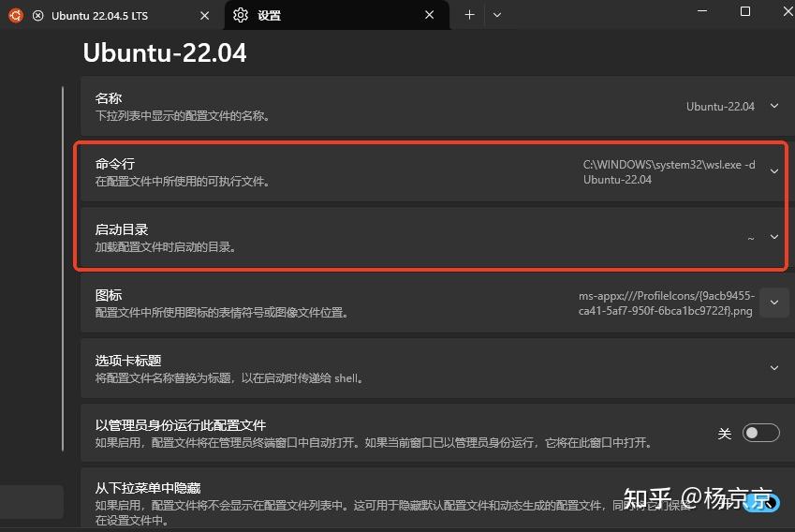Close the 设置 tab
Viewport: 795px width, 532px height.
(x=430, y=15)
